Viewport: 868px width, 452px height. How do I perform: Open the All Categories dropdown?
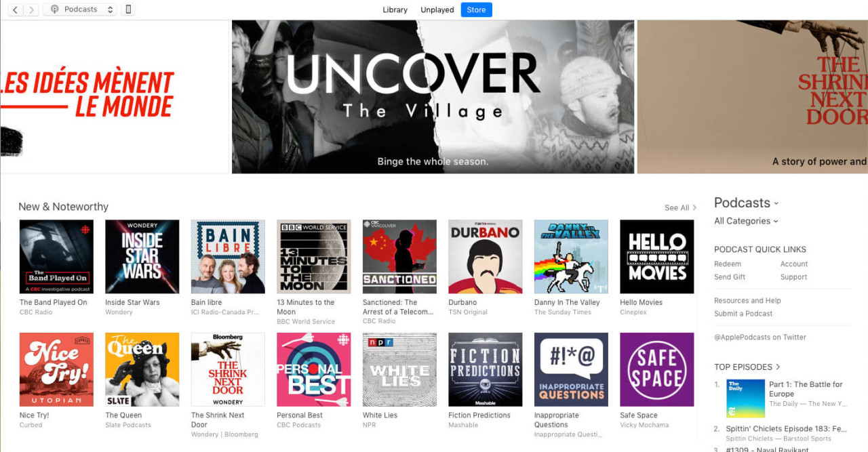[745, 221]
